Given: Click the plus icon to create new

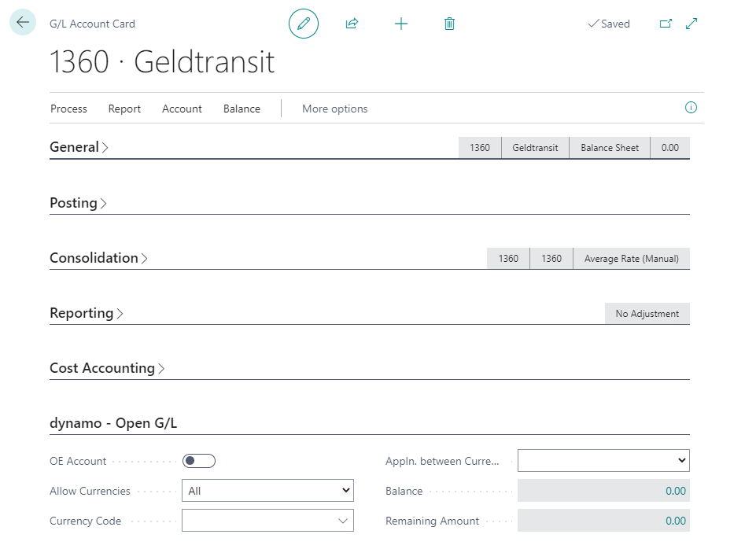Looking at the screenshot, I should (x=401, y=24).
